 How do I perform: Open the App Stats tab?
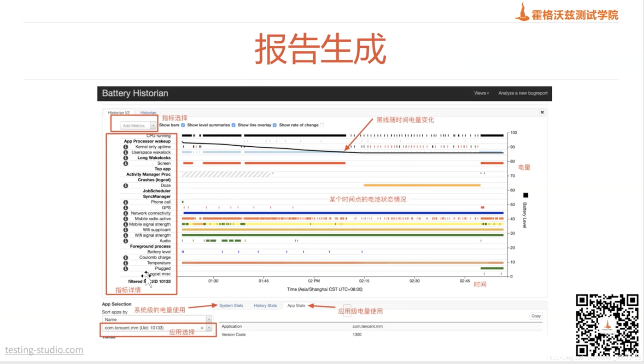[x=296, y=306]
